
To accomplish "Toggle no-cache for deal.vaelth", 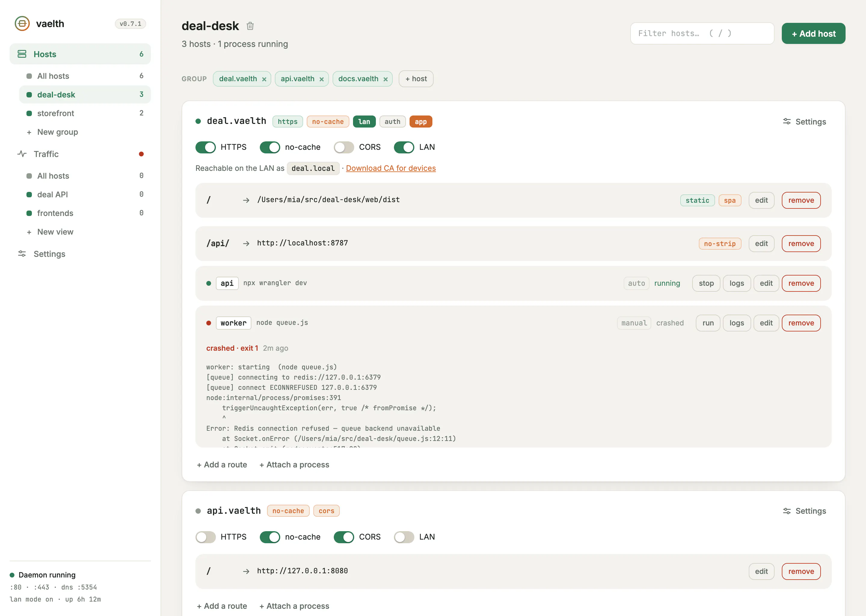I will point(270,147).
